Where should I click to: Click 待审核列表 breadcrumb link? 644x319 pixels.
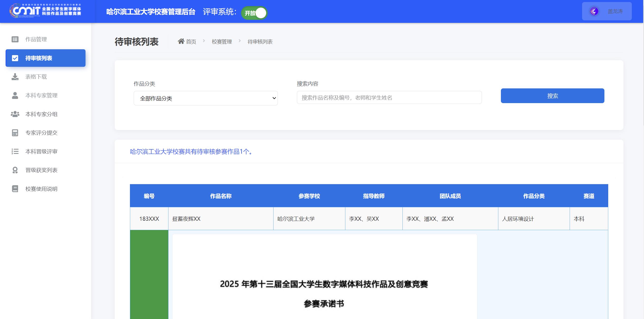(x=260, y=42)
